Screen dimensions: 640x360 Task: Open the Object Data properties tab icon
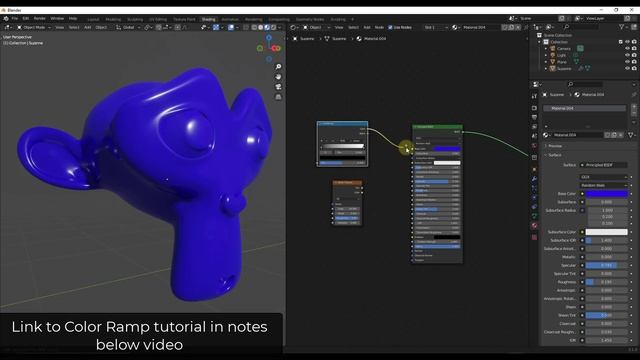pyautogui.click(x=534, y=216)
